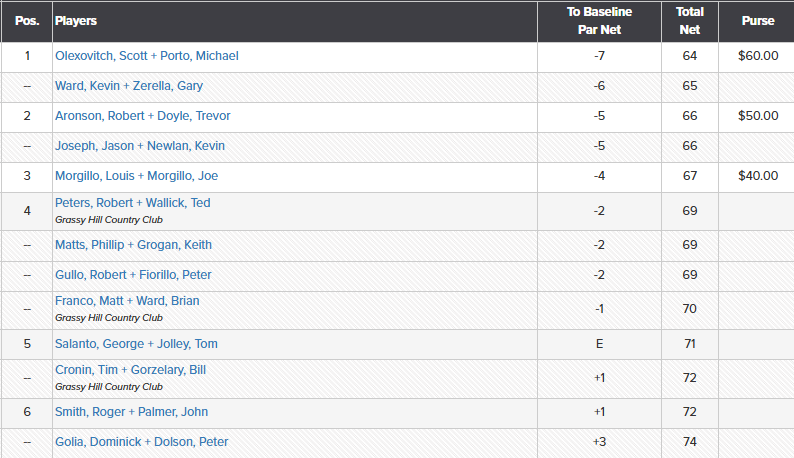Click the Purse column header
This screenshot has width=794, height=458.
click(757, 21)
